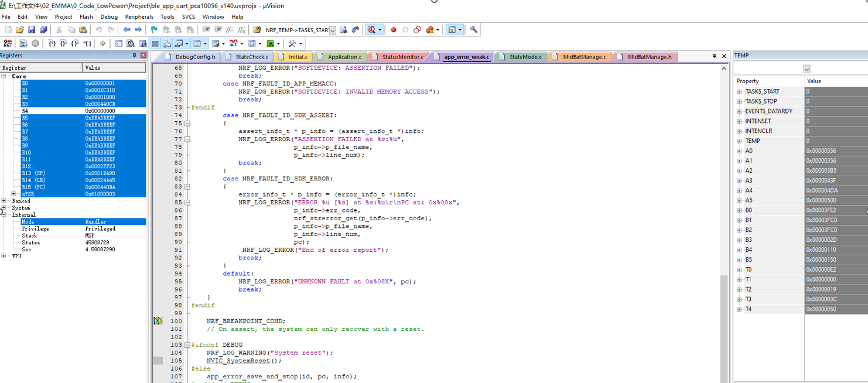Unpin the Registers panel with the pushpin
The image size is (868, 383).
coord(135,55)
